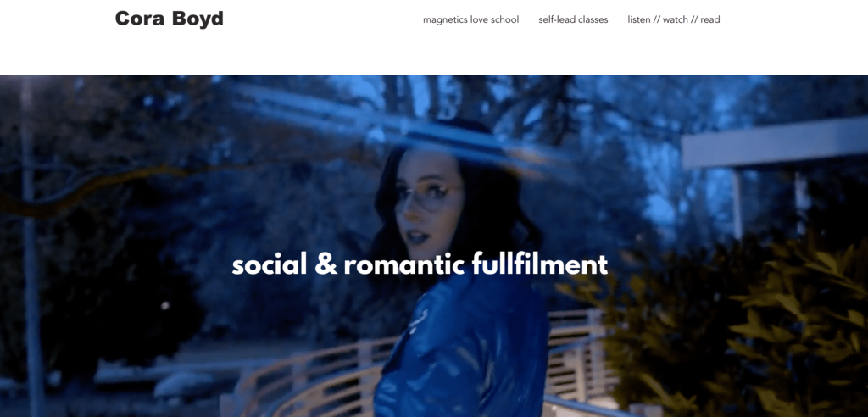This screenshot has width=868, height=417.
Task: Click the word 'fullfilment' in the headline
Action: click(540, 264)
